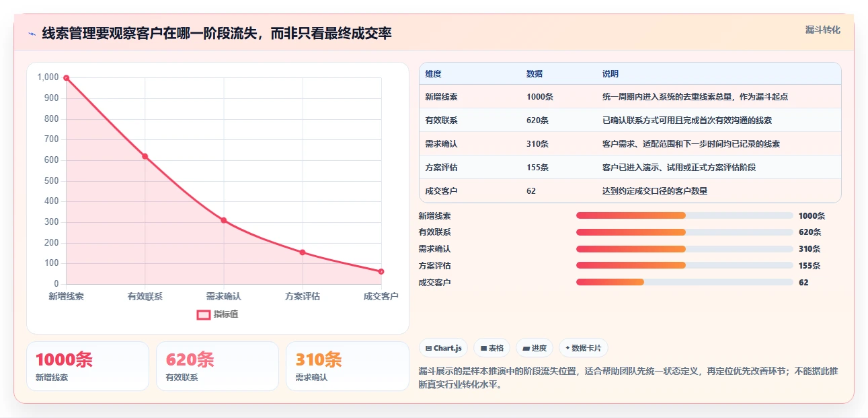Click the 62 value in the table

[x=531, y=191]
